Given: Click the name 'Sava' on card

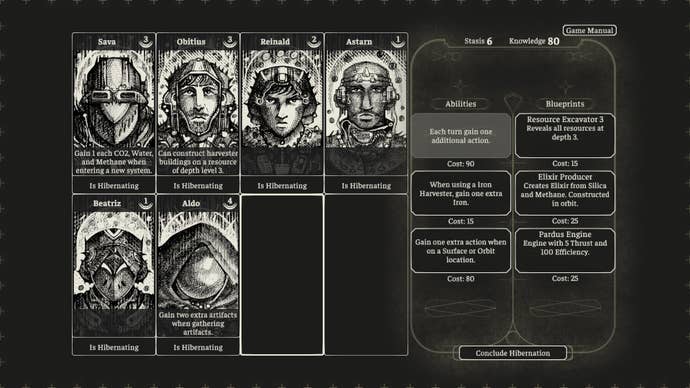Looking at the screenshot, I should click(x=106, y=42).
